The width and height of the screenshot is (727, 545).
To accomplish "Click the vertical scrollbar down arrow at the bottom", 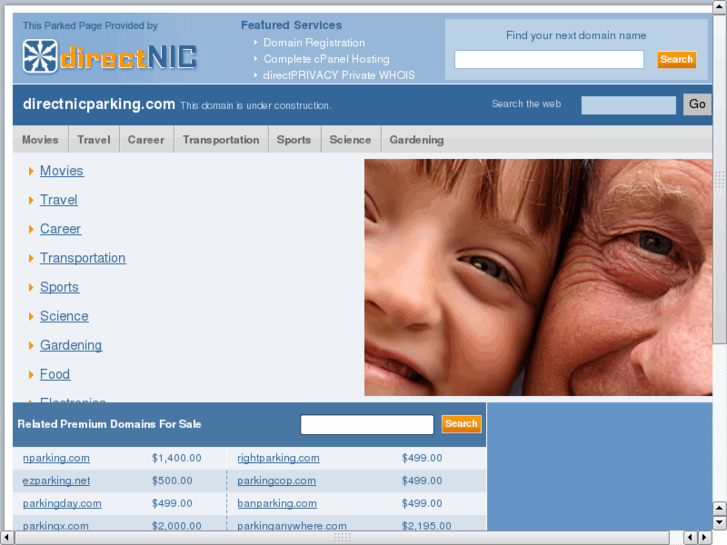I will (719, 522).
